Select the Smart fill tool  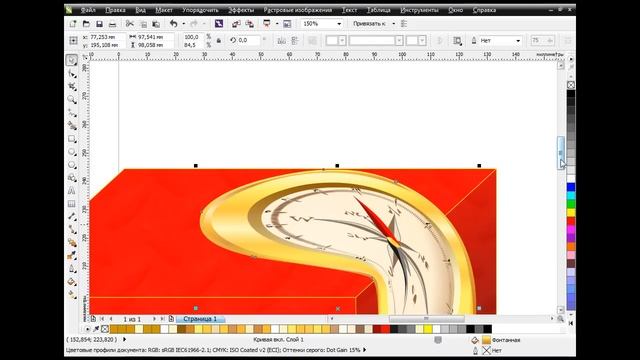[x=72, y=126]
